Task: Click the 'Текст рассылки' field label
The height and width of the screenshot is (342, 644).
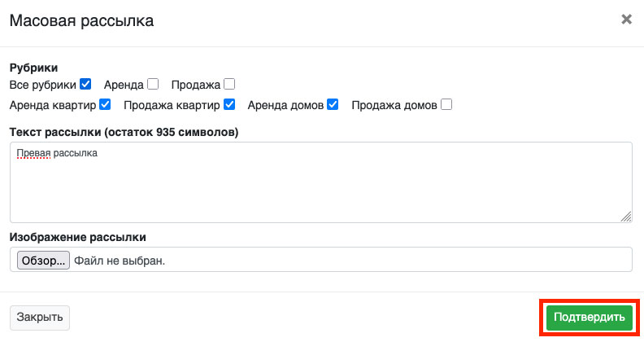Action: (x=124, y=131)
